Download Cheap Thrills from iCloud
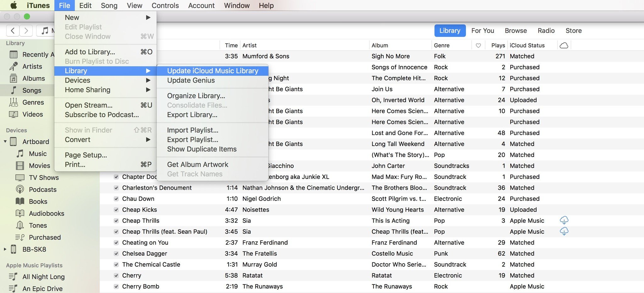This screenshot has width=644, height=293. click(x=564, y=220)
